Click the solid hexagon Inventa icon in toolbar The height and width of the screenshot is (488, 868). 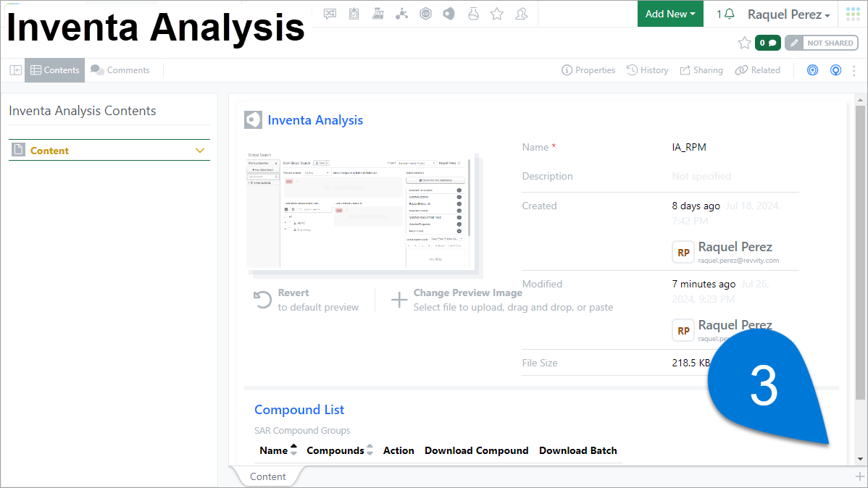(x=449, y=14)
